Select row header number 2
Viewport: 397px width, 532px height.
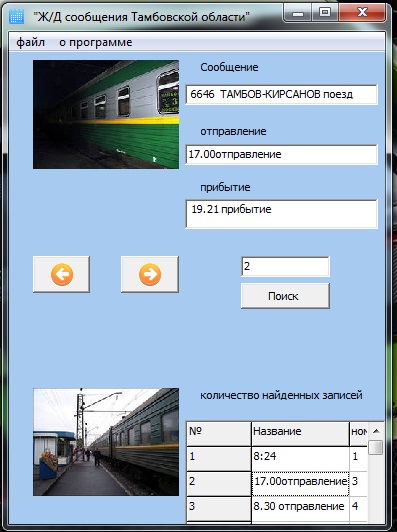point(219,484)
